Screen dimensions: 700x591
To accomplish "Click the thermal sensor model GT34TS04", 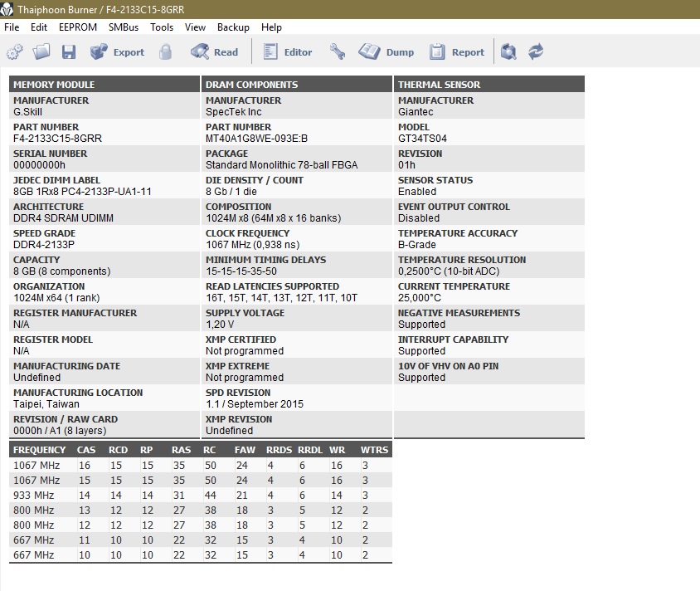I will pyautogui.click(x=422, y=139).
